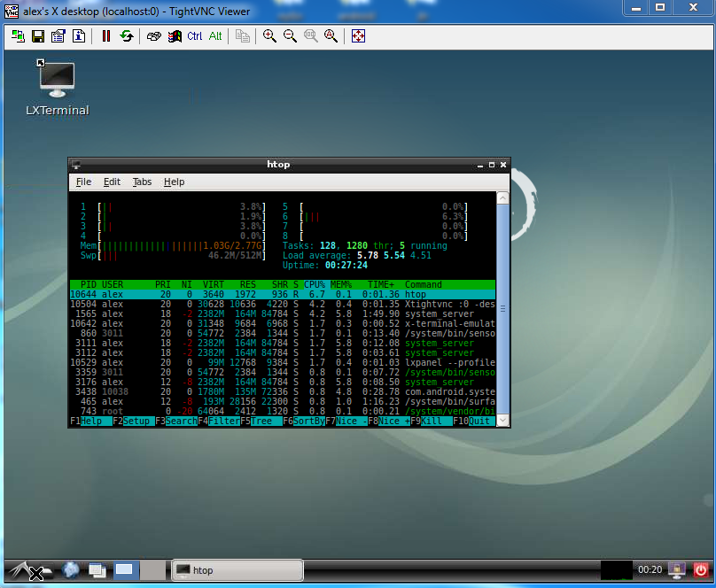This screenshot has width=716, height=588.
Task: Click the terminal scrollbar down arrow
Action: coord(502,421)
